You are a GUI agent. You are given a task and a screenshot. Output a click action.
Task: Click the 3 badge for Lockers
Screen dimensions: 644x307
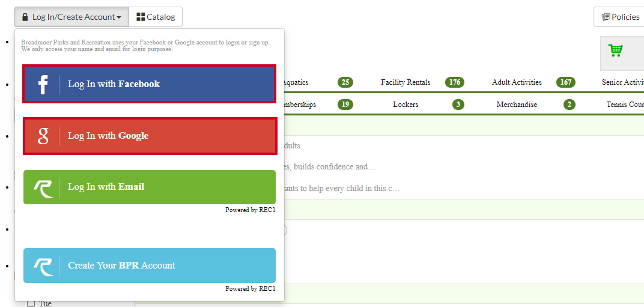458,105
